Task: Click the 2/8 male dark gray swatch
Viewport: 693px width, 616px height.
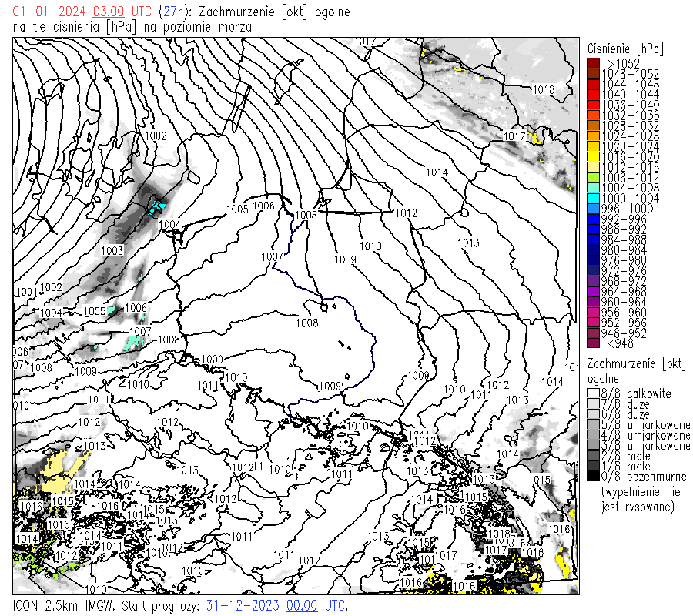Action: (593, 456)
